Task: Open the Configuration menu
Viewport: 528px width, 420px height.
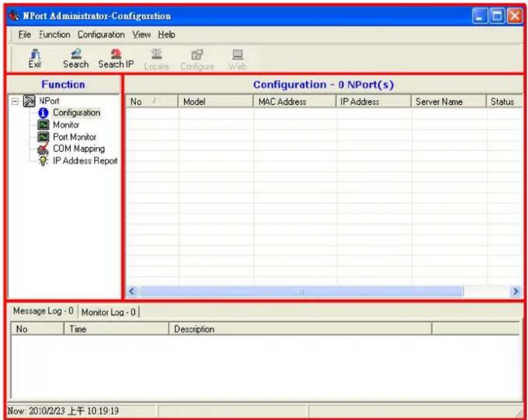Action: click(x=101, y=35)
